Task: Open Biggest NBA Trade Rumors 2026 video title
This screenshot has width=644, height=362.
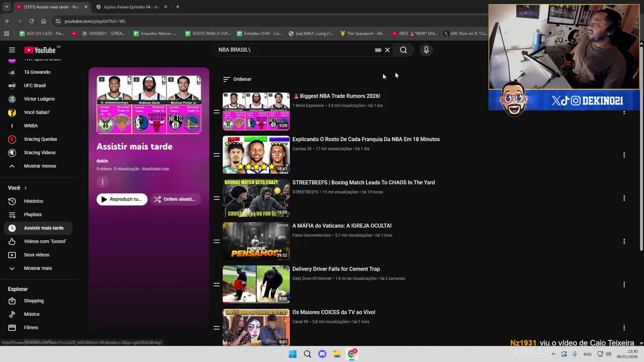Action: 337,96
